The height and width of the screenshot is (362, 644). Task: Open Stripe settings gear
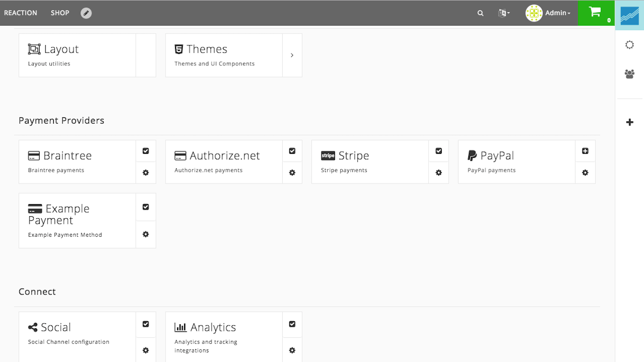[x=439, y=172]
